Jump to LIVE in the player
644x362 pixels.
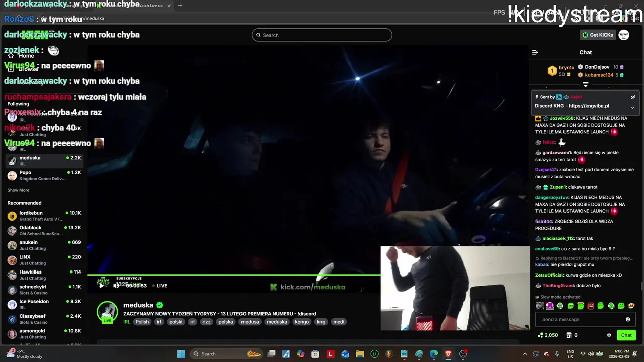click(159, 286)
